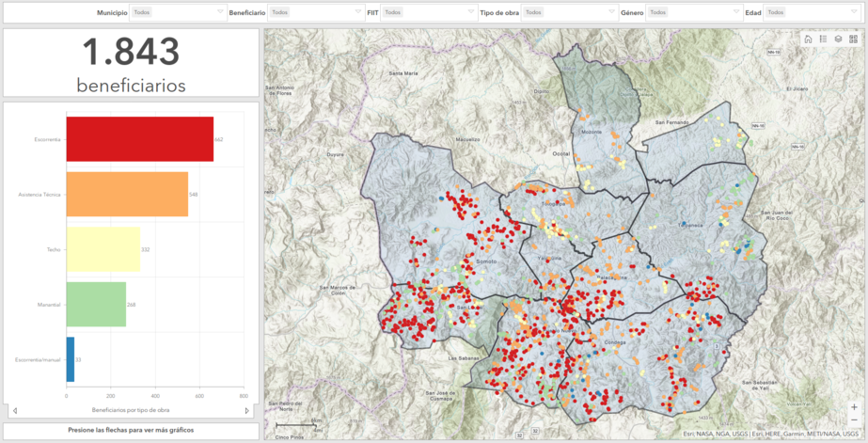Select the orange Asistencia Técnica bar
This screenshot has height=443, width=868.
127,194
